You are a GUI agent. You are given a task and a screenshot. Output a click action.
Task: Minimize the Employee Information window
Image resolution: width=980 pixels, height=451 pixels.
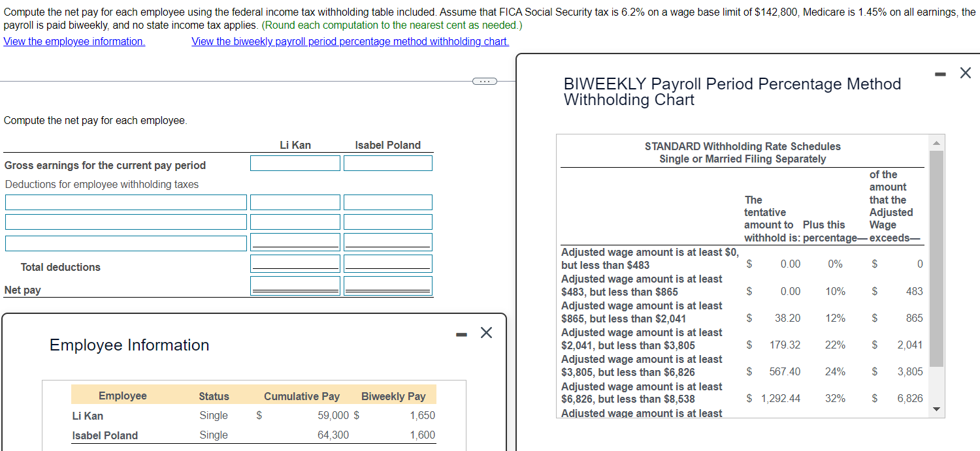461,333
